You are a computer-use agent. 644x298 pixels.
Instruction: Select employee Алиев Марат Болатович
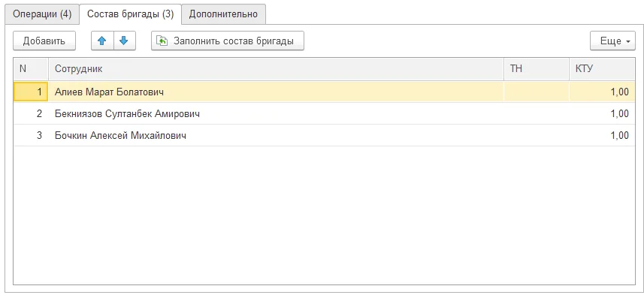(109, 92)
